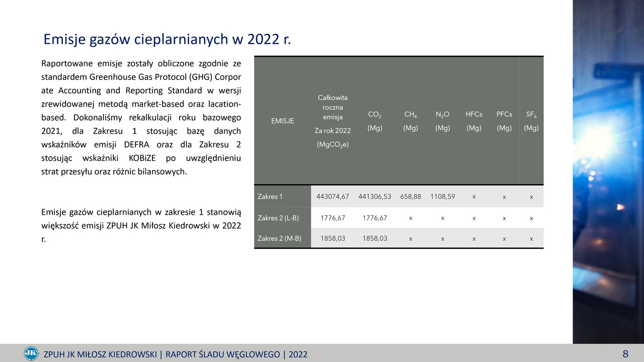
Task: Click total emission 1776,67 in Zakres 2 (L-B)
Action: pos(333,218)
